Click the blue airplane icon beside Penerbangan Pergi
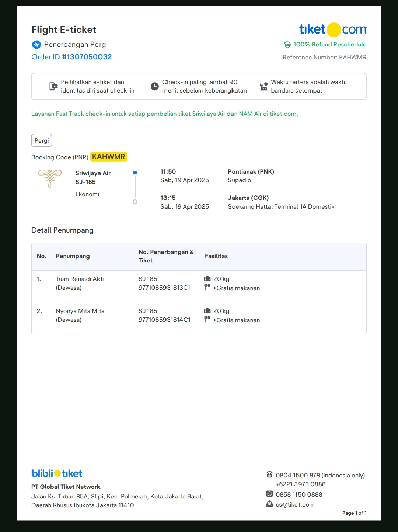The image size is (398, 532). [x=36, y=45]
